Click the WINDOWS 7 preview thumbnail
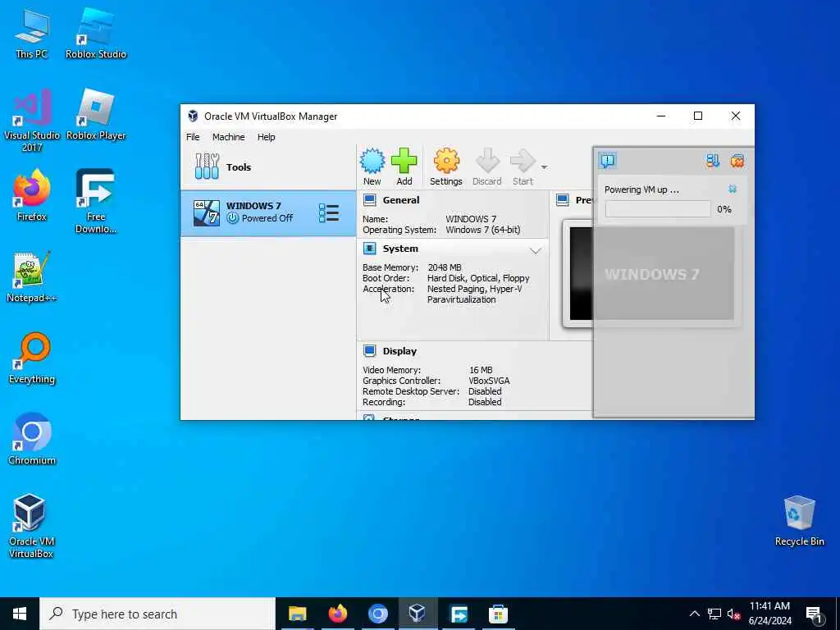Screen dimensions: 840x630 (x=652, y=274)
